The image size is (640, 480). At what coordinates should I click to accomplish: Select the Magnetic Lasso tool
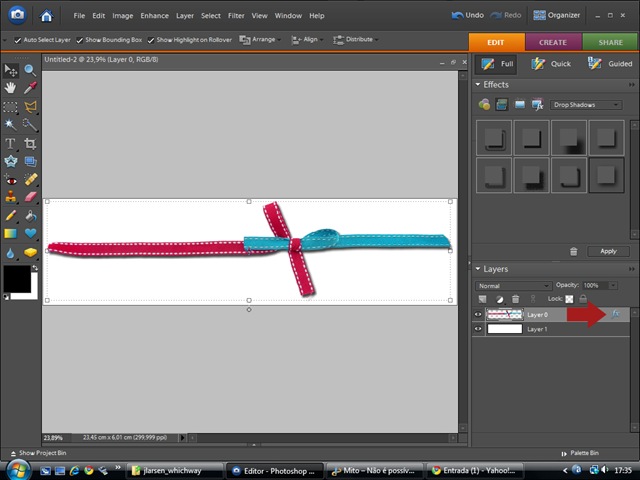[x=30, y=107]
